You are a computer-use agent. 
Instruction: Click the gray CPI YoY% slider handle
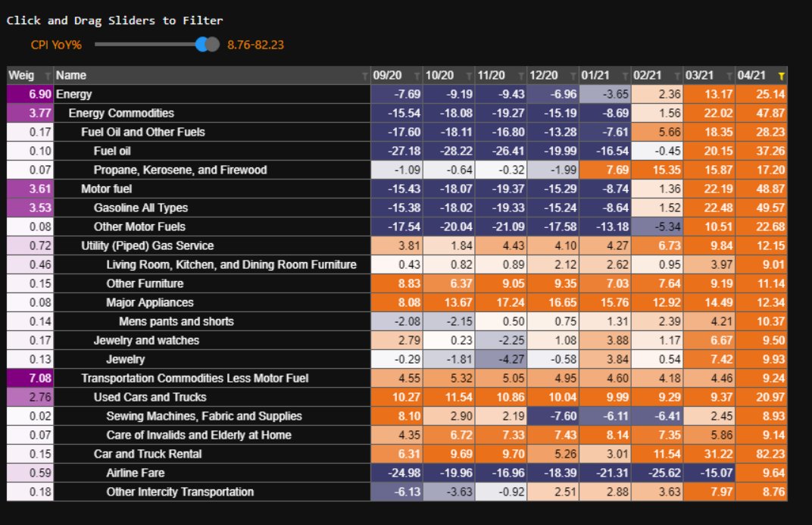click(213, 45)
